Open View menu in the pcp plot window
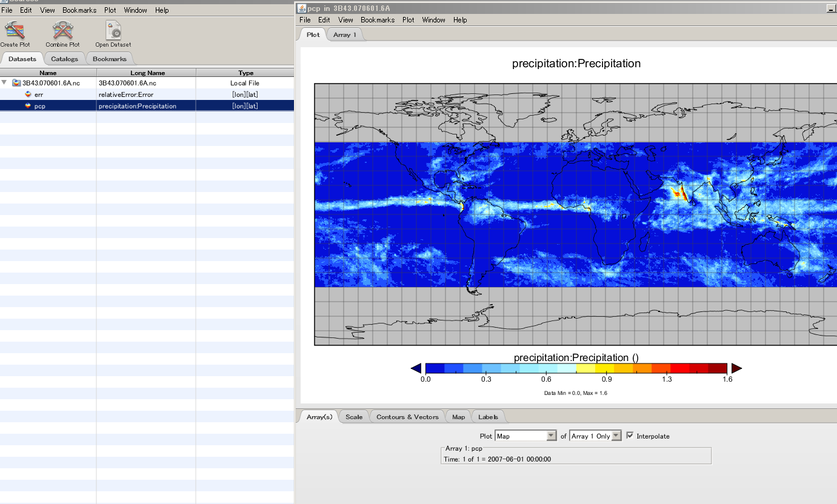Viewport: 837px width, 504px height. (345, 20)
